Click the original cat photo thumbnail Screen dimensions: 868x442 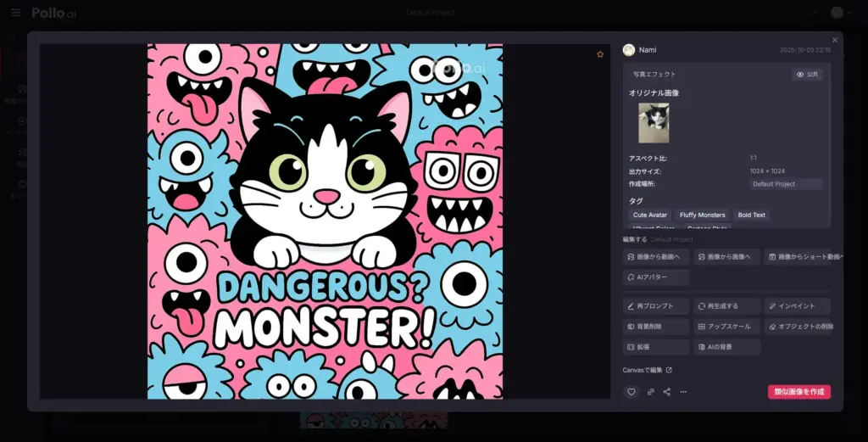click(x=653, y=123)
